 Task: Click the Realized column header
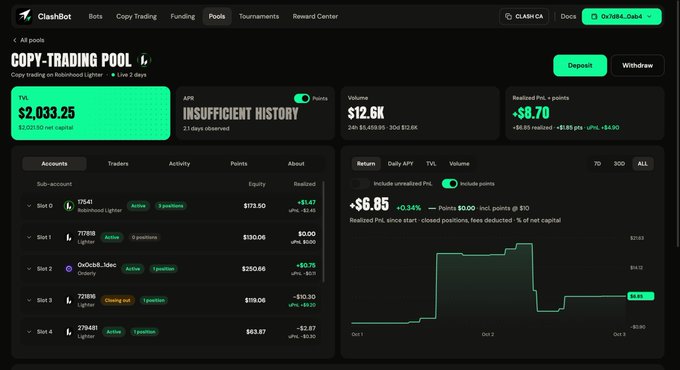[304, 184]
